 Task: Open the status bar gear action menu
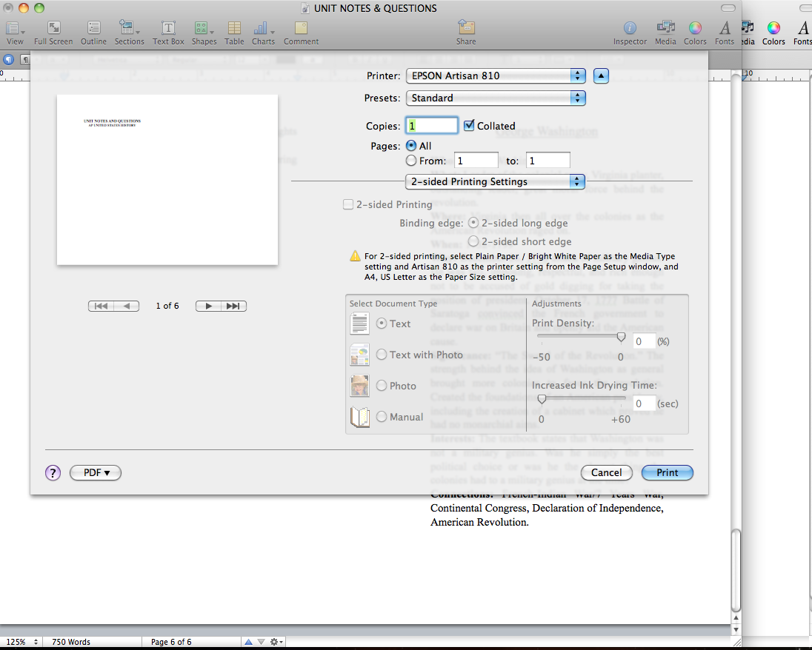point(276,642)
